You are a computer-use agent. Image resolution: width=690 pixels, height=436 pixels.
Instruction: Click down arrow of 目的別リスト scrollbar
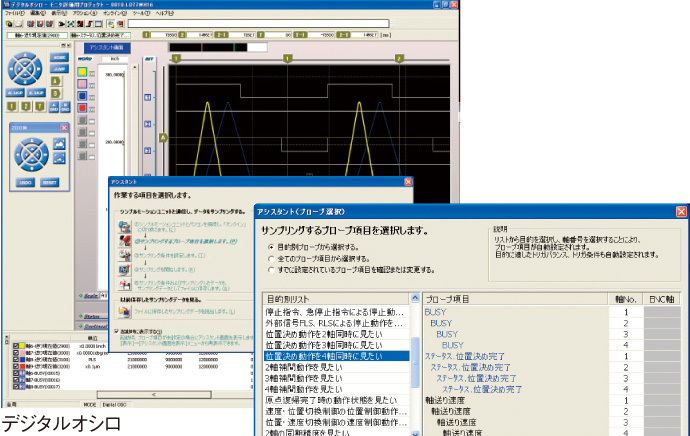415,431
